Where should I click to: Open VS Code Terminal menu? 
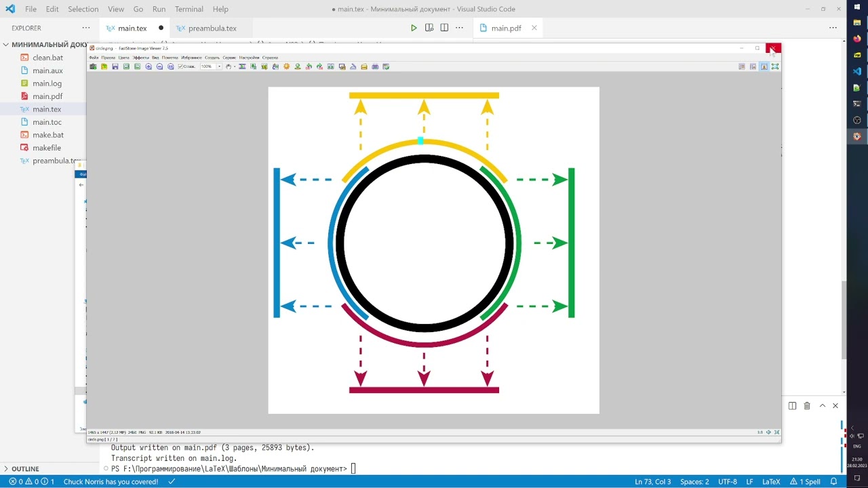189,9
